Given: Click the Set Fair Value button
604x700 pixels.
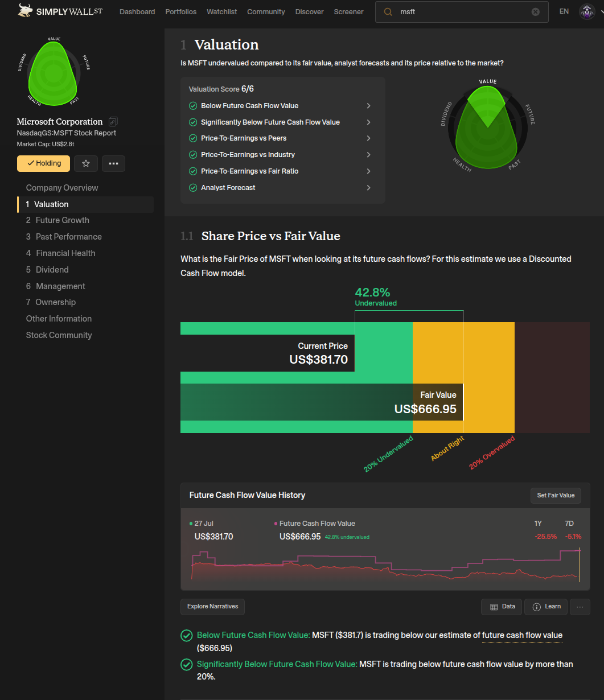Looking at the screenshot, I should point(556,496).
